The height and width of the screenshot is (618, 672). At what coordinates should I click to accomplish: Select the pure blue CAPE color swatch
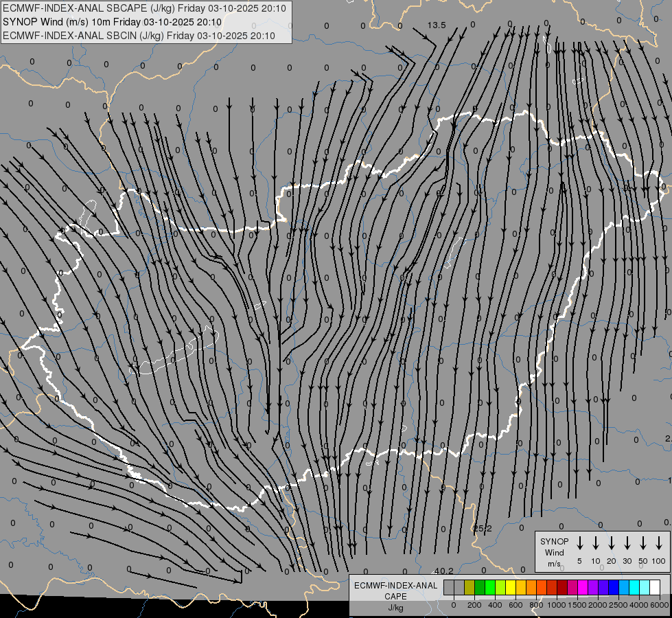click(x=614, y=587)
